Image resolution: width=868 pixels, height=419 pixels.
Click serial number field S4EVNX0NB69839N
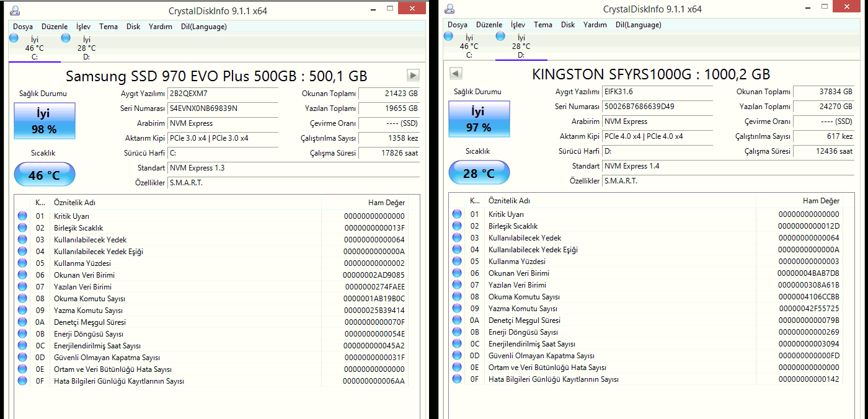pyautogui.click(x=223, y=108)
